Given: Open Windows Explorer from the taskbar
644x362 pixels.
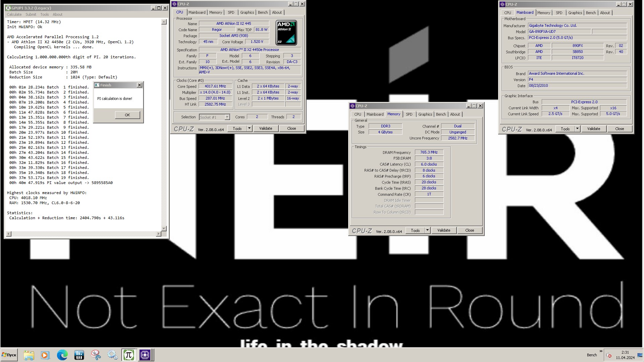Looking at the screenshot, I should [29, 355].
